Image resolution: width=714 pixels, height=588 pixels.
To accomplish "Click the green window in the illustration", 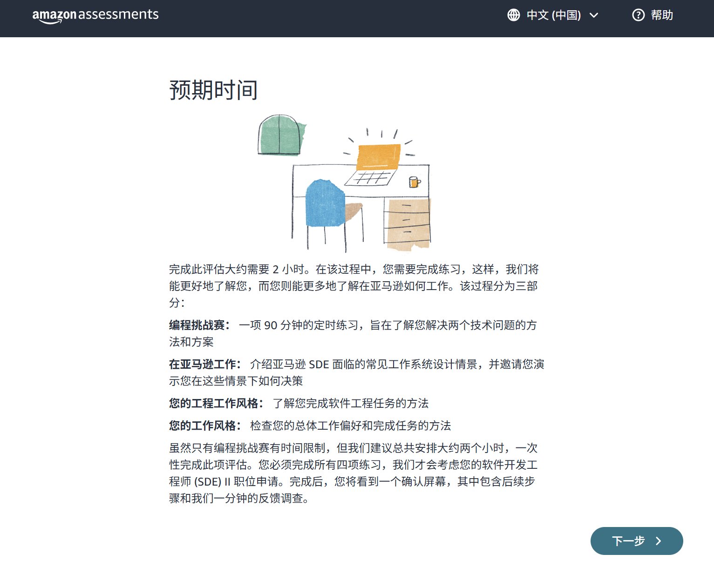I will (x=280, y=135).
